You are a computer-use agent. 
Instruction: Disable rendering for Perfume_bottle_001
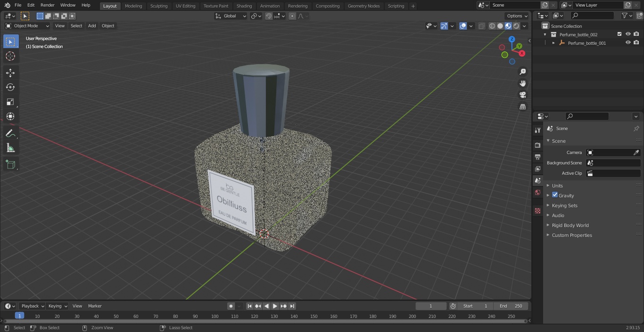point(636,43)
